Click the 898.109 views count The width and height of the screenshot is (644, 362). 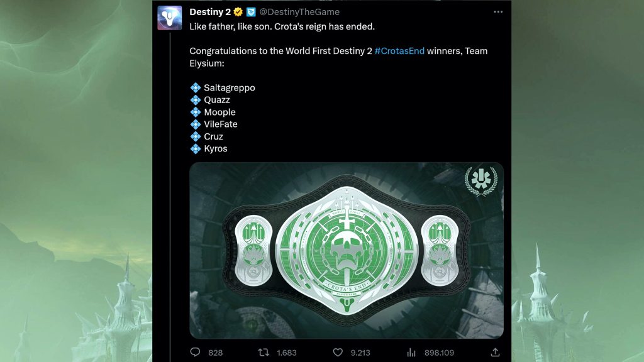coord(440,353)
